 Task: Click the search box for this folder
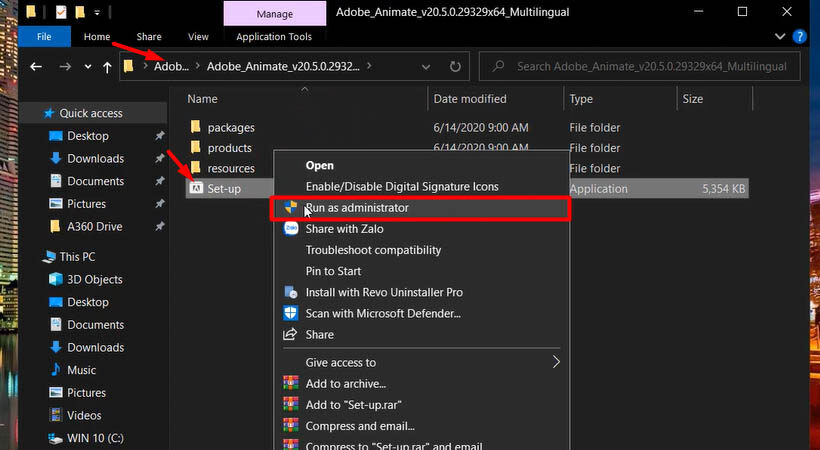click(650, 67)
